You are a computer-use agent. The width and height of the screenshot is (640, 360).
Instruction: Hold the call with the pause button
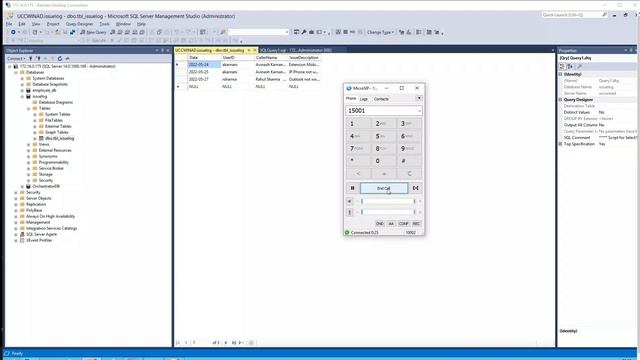coord(352,188)
